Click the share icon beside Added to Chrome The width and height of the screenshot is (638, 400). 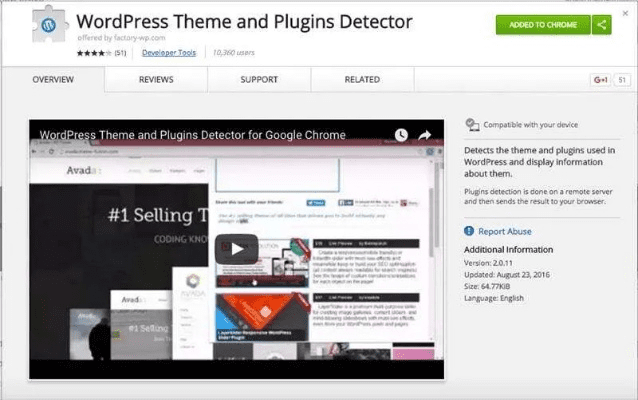(x=601, y=25)
